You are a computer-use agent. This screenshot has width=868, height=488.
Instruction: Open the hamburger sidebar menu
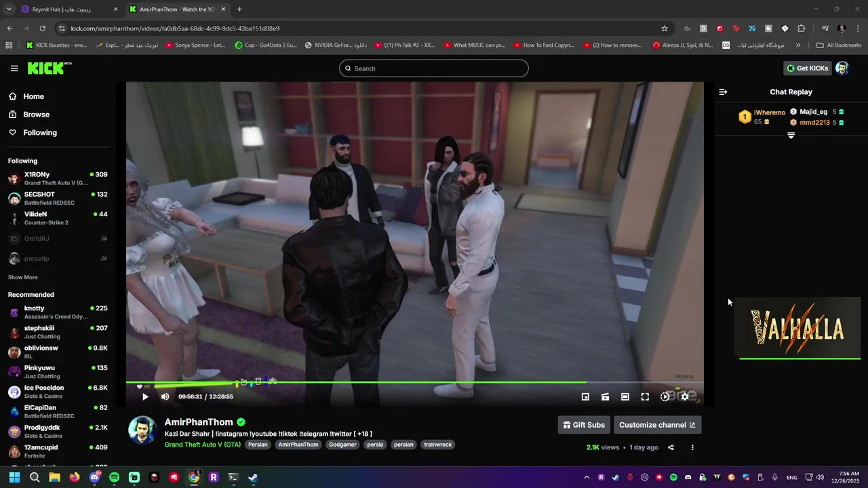pyautogui.click(x=14, y=68)
